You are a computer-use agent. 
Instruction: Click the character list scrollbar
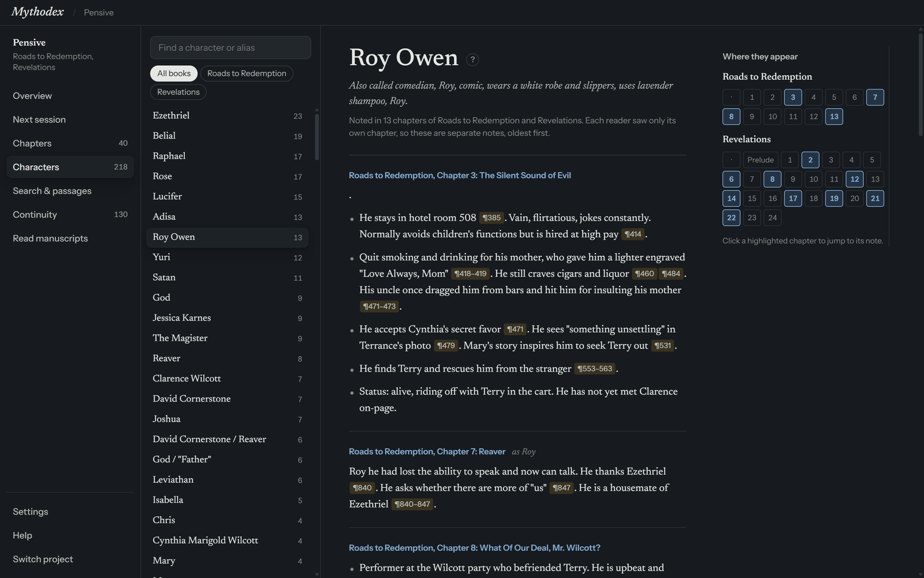point(316,137)
